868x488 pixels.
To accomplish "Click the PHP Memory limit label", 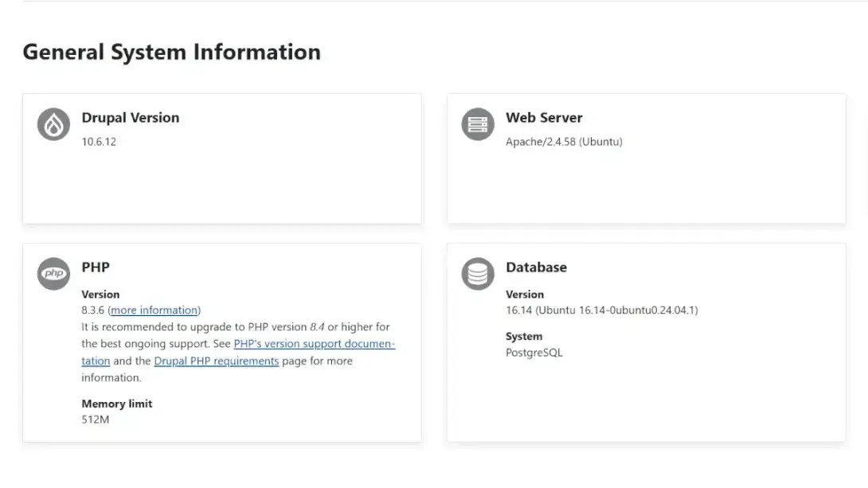I will (117, 404).
